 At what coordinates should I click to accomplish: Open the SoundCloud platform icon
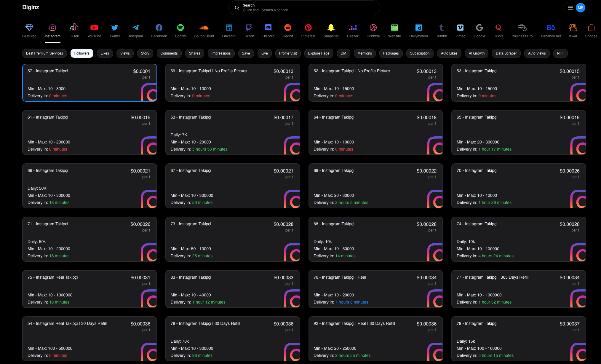coord(204,28)
